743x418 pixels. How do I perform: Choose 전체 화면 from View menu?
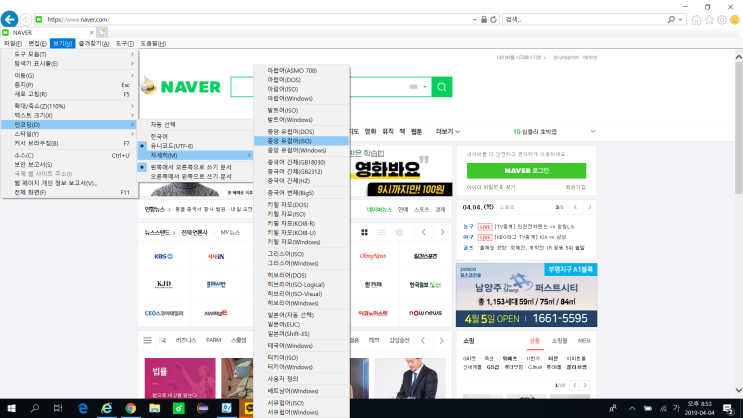[x=70, y=192]
